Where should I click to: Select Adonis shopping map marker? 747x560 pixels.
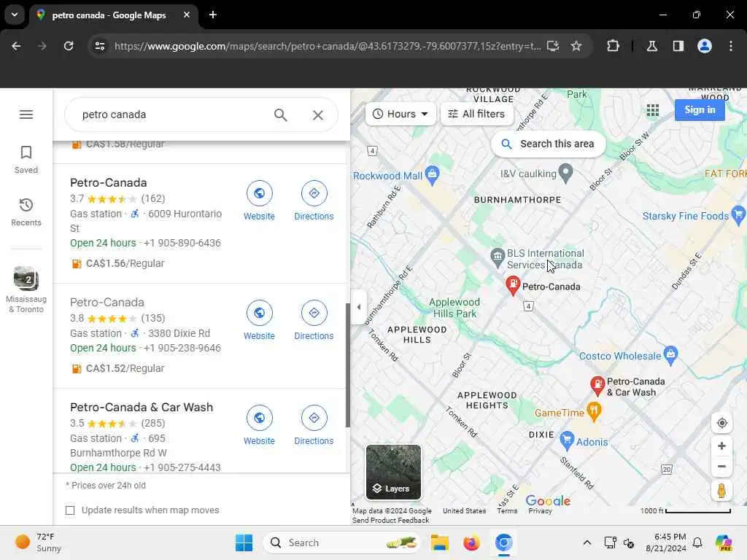[566, 441]
